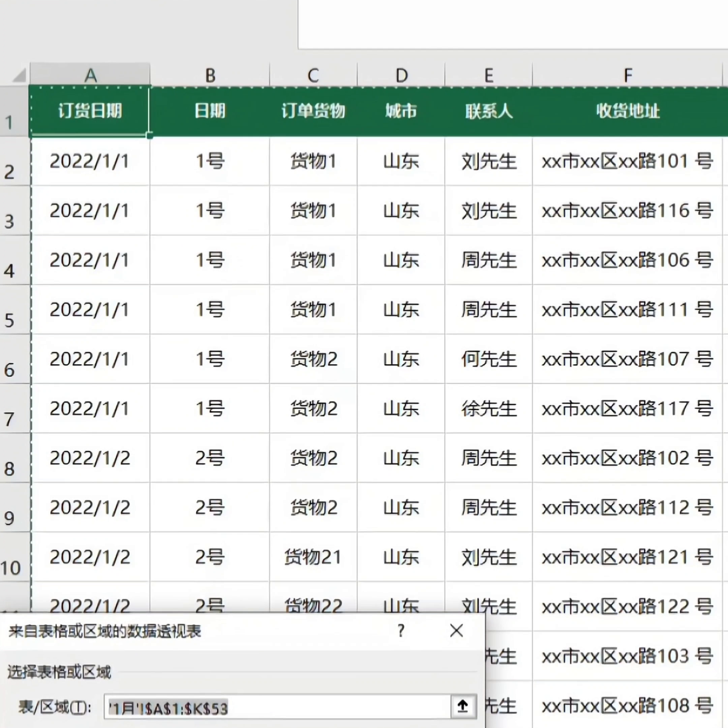Viewport: 728px width, 728px height.
Task: Select column B header
Action: [x=210, y=75]
